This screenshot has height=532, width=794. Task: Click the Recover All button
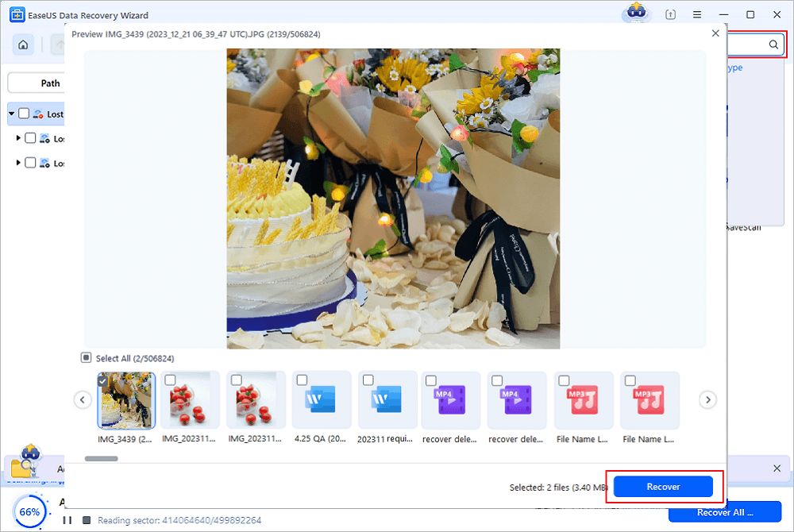[x=725, y=512]
